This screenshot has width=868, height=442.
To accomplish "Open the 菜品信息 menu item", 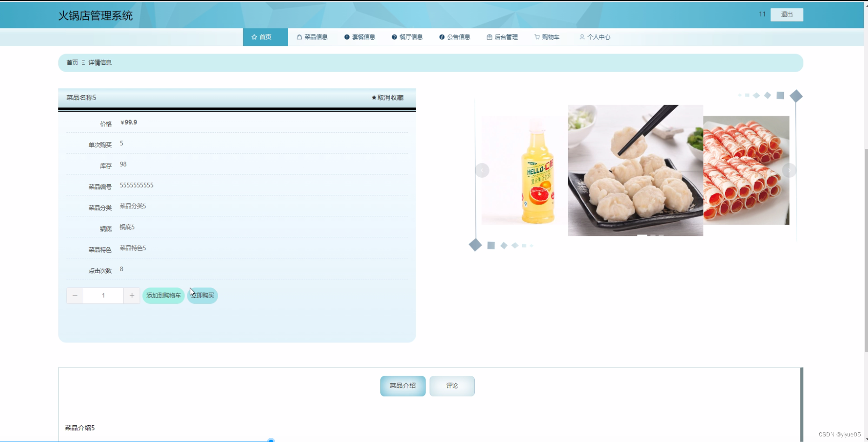I will pyautogui.click(x=312, y=37).
